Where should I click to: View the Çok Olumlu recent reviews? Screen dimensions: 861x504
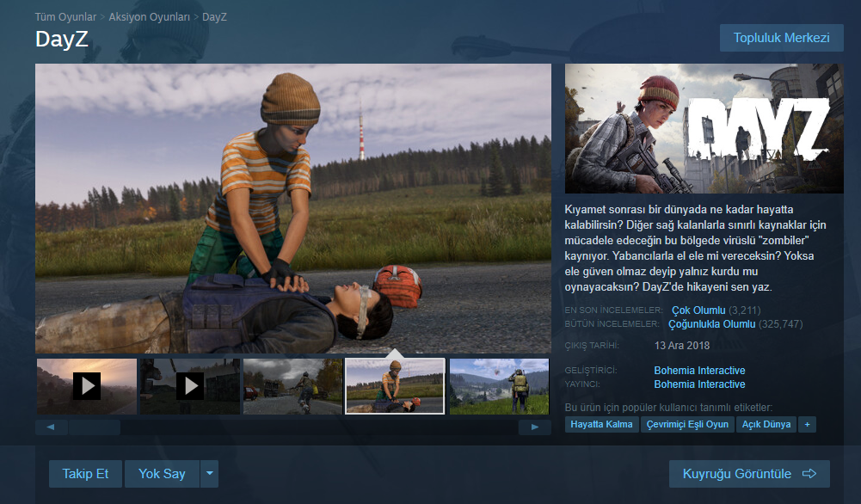coord(698,310)
